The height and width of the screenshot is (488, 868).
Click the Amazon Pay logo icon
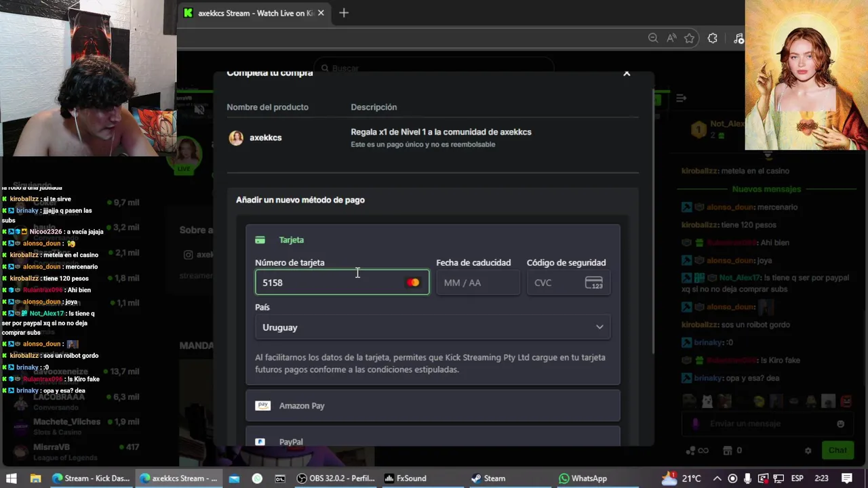(x=262, y=405)
